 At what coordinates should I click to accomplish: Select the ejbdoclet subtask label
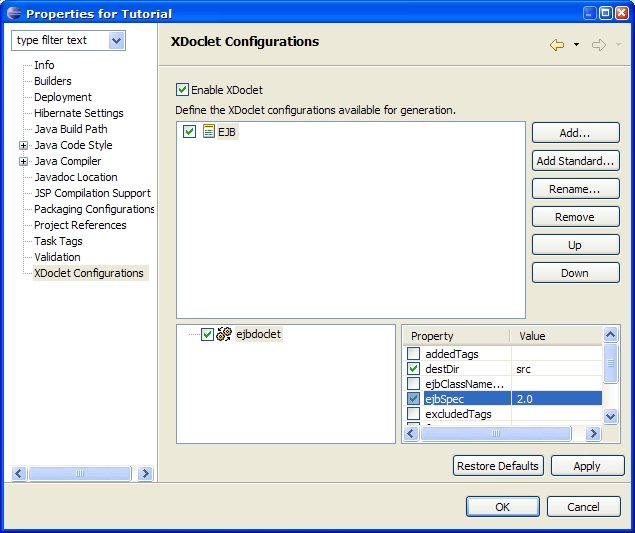tap(258, 334)
